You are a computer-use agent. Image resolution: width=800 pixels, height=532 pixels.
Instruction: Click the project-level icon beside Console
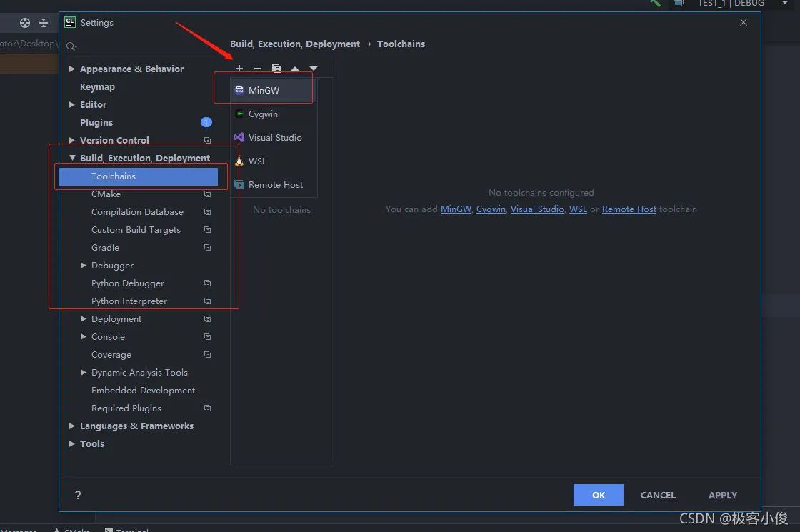coord(207,336)
